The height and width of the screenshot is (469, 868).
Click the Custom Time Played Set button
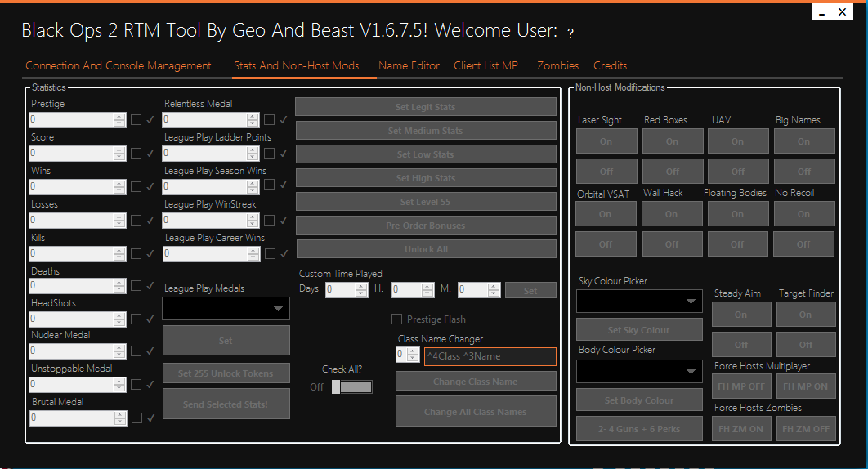click(x=530, y=290)
